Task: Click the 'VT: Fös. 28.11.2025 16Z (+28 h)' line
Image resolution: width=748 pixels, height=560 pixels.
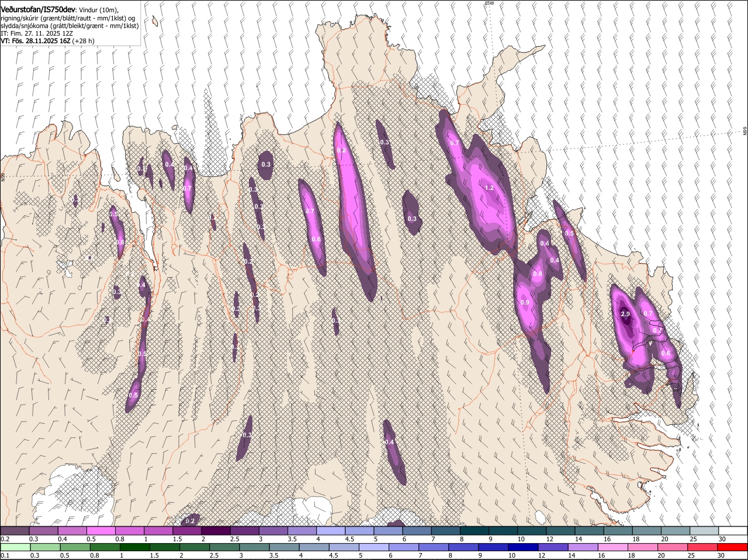Action: coord(47,42)
